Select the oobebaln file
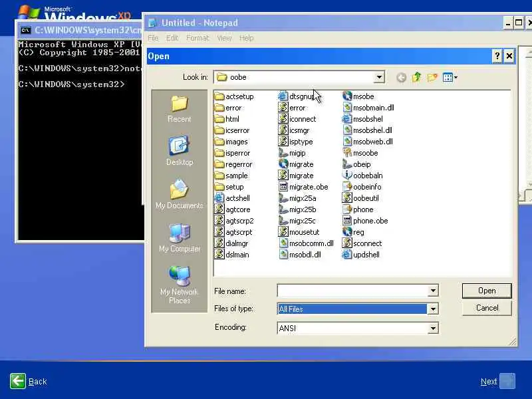 [362, 176]
